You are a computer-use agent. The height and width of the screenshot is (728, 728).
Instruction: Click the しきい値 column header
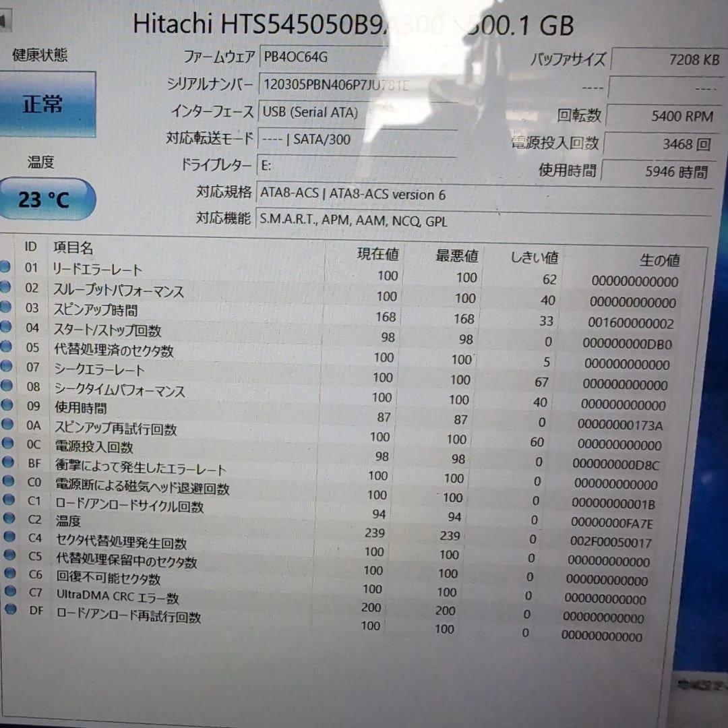pyautogui.click(x=535, y=257)
